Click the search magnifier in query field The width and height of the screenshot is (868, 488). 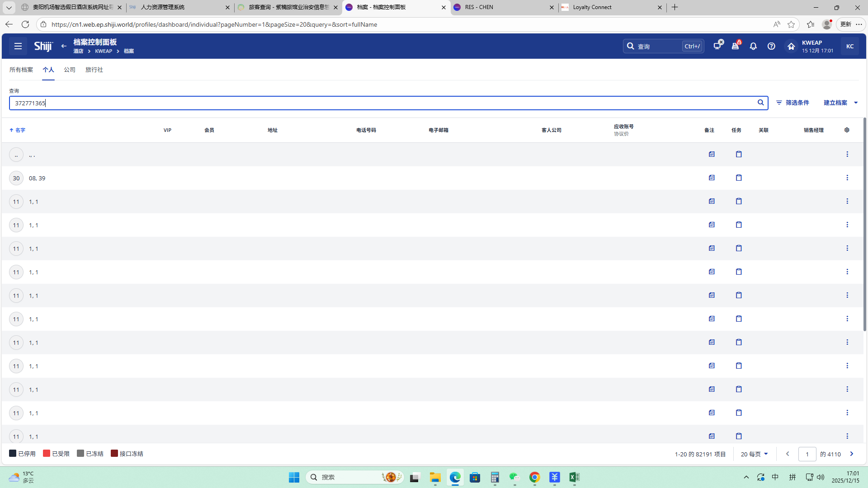[x=761, y=103]
